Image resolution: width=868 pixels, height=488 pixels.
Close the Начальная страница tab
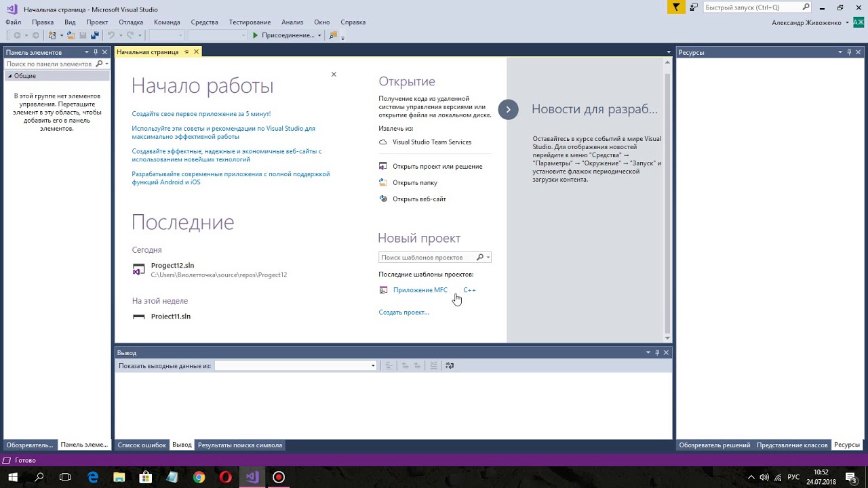click(x=197, y=52)
